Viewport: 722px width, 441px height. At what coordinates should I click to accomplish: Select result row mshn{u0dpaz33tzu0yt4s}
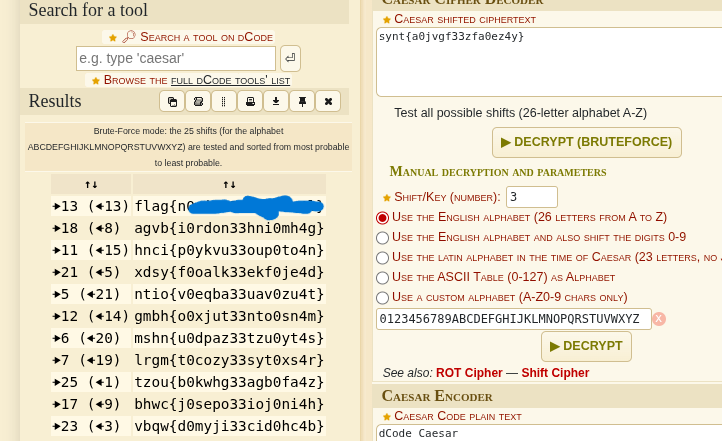[229, 338]
